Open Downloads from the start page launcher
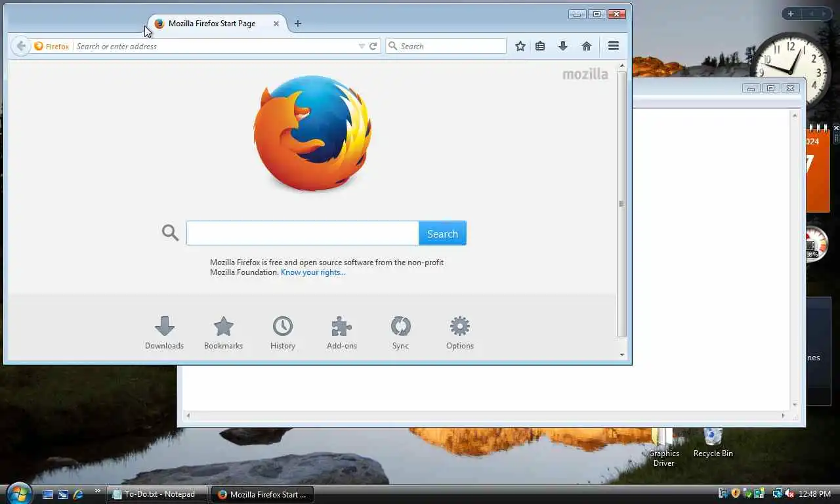This screenshot has height=504, width=840. pos(164,333)
